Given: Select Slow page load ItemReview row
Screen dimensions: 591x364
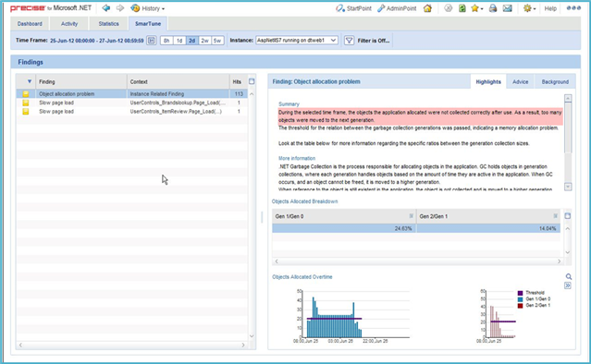Looking at the screenshot, I should pyautogui.click(x=132, y=112).
